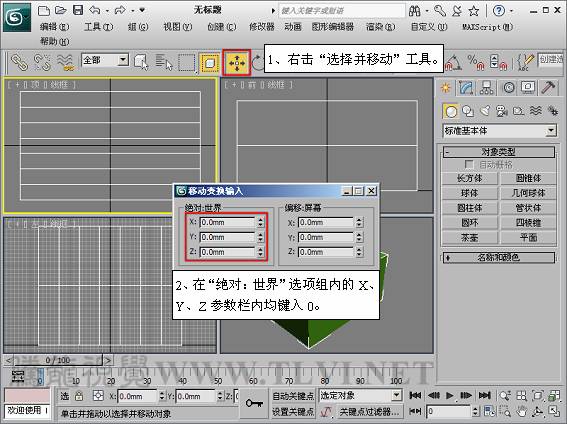Toggle the Window/Crossing selection button
Viewport: 567px width, 424px height.
tap(209, 63)
